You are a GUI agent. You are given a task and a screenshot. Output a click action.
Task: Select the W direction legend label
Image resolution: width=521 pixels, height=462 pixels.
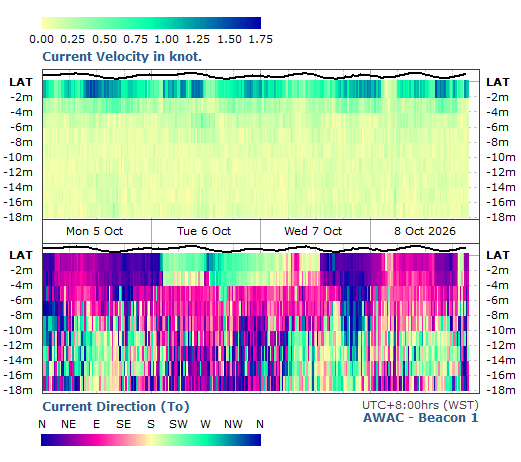coord(205,424)
